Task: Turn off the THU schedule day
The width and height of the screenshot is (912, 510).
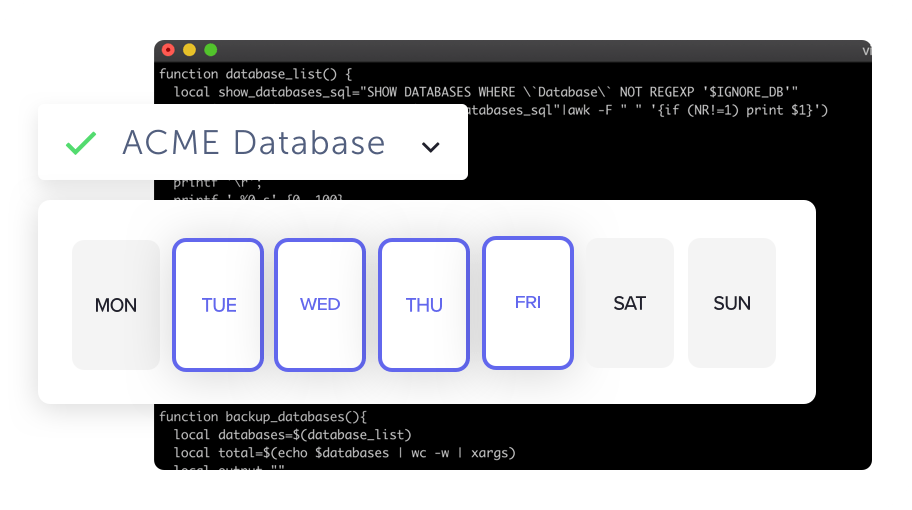Action: pos(424,304)
